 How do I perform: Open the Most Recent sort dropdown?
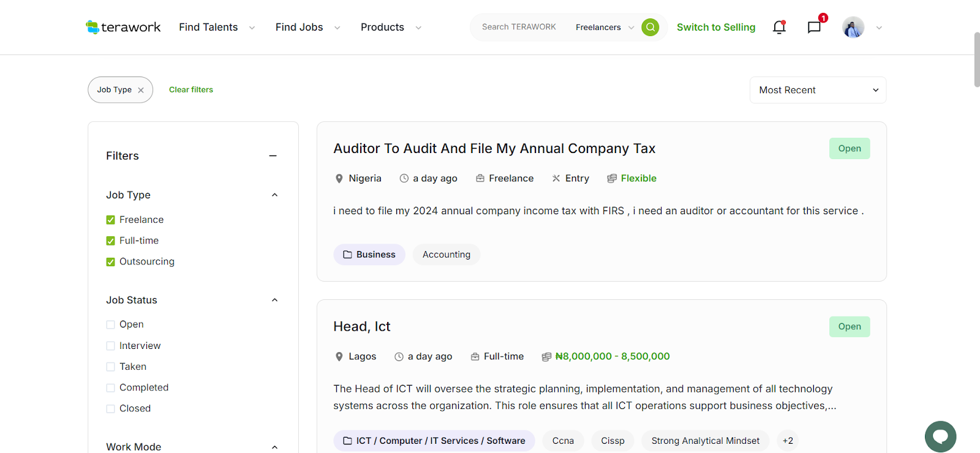[818, 90]
